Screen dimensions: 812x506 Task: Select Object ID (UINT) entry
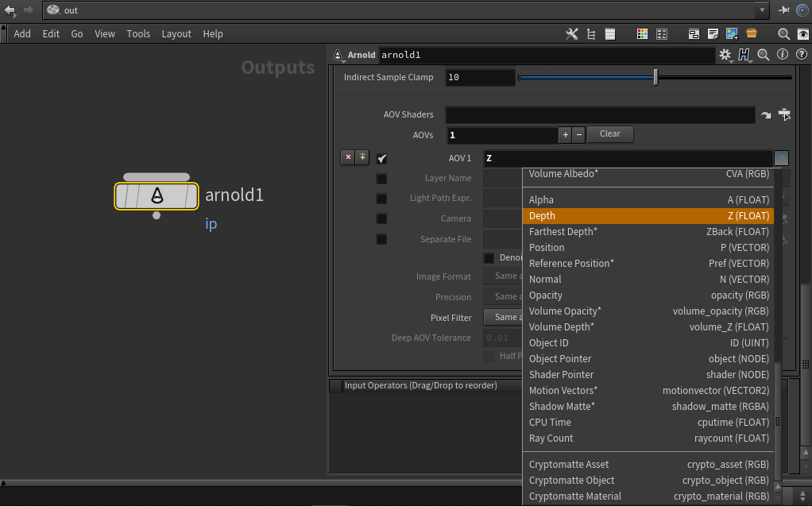(648, 343)
